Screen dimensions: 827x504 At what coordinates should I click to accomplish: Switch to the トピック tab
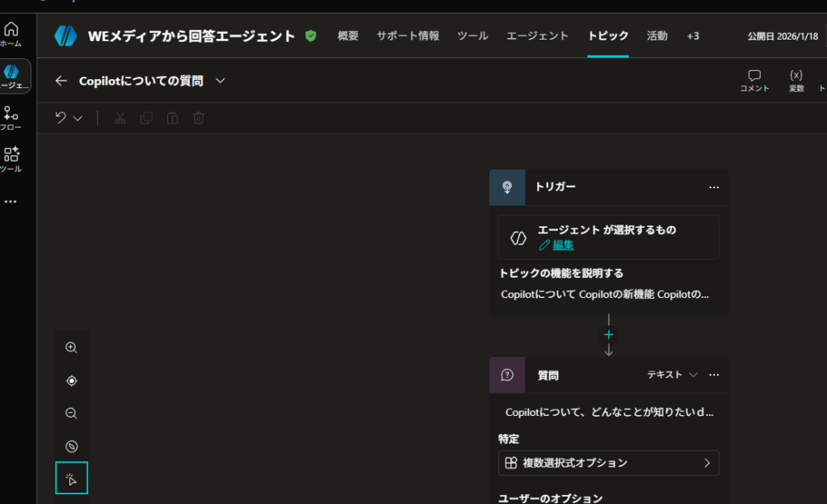pos(607,36)
